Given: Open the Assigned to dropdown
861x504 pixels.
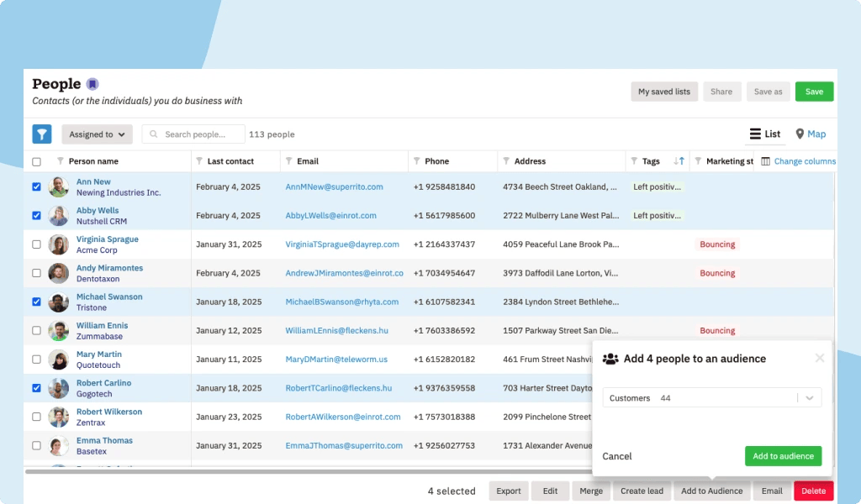Looking at the screenshot, I should [96, 134].
